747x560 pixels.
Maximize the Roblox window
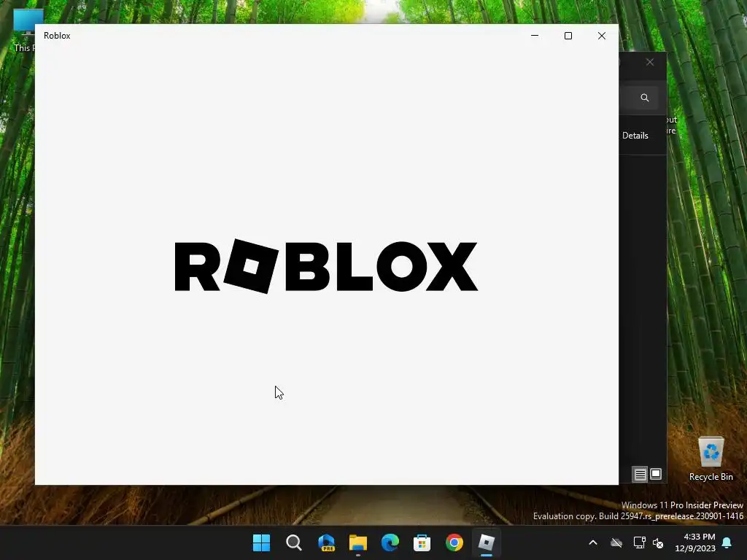coord(568,36)
